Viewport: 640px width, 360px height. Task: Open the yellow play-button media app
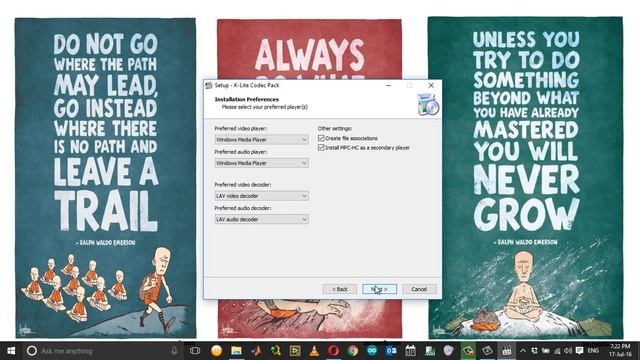295,351
